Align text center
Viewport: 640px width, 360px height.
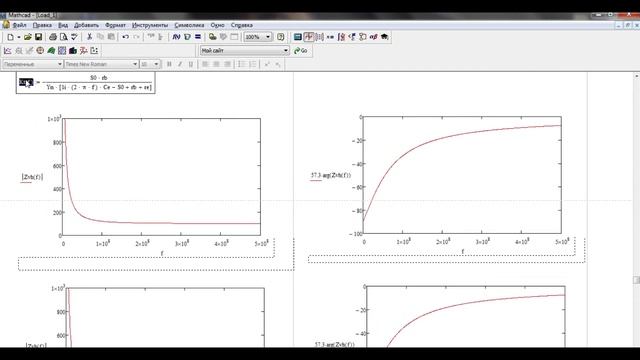click(216, 64)
